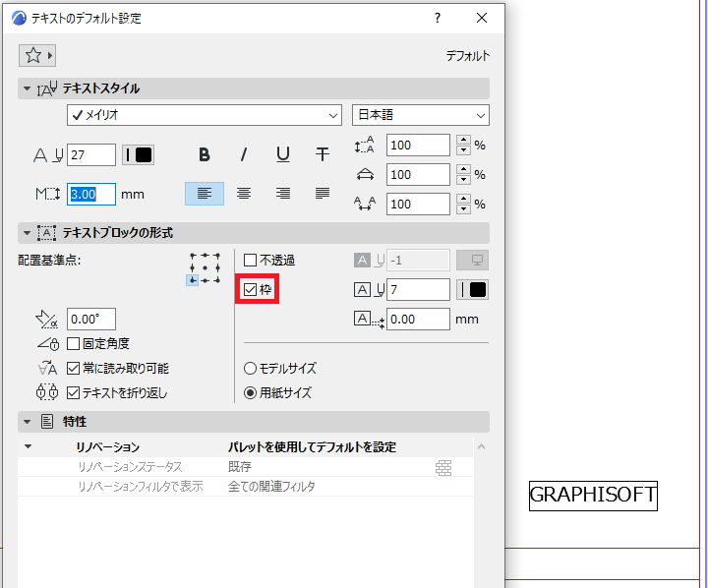Click the anchor point grid selector
This screenshot has width=708, height=588.
[x=205, y=268]
